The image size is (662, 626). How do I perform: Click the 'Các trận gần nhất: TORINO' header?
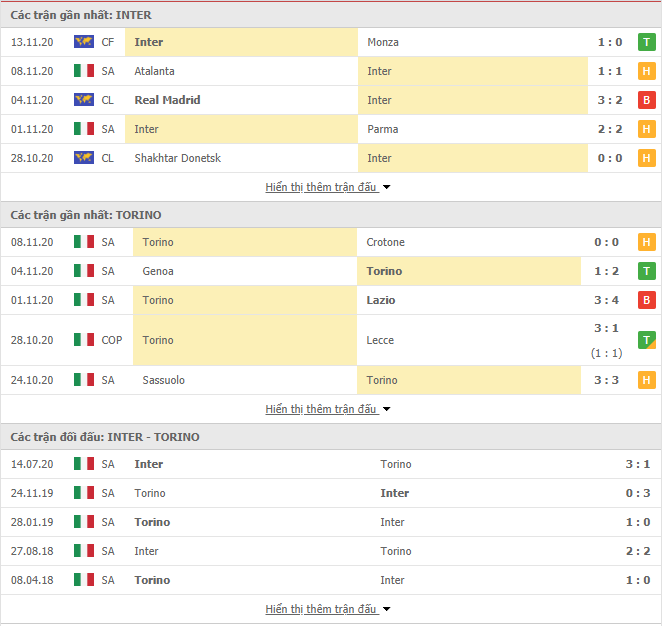tap(86, 215)
